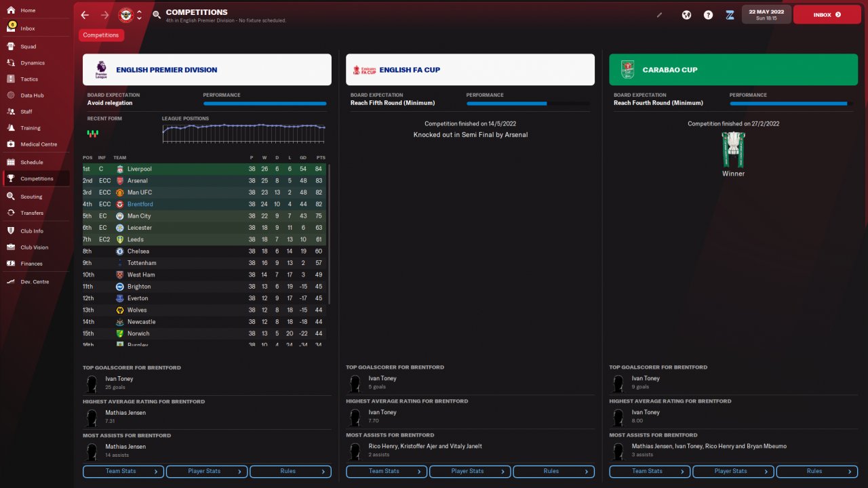
Task: Click the Tottenham club badge in table
Action: tap(120, 263)
